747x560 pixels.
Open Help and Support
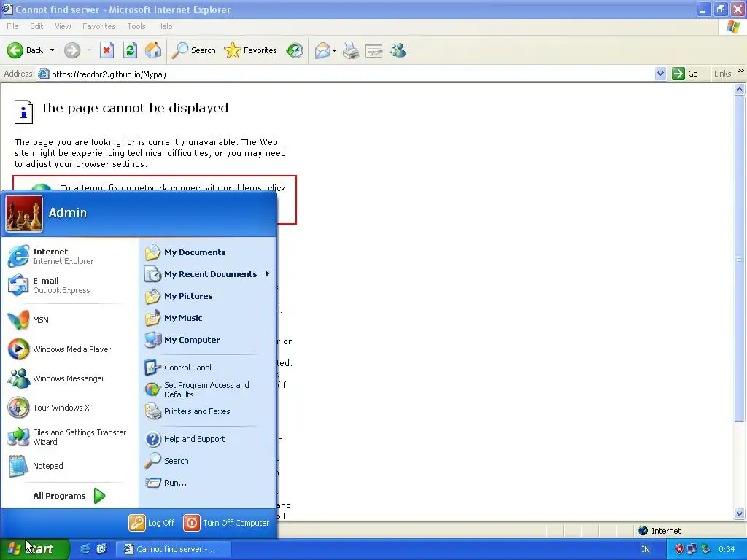(x=208, y=439)
